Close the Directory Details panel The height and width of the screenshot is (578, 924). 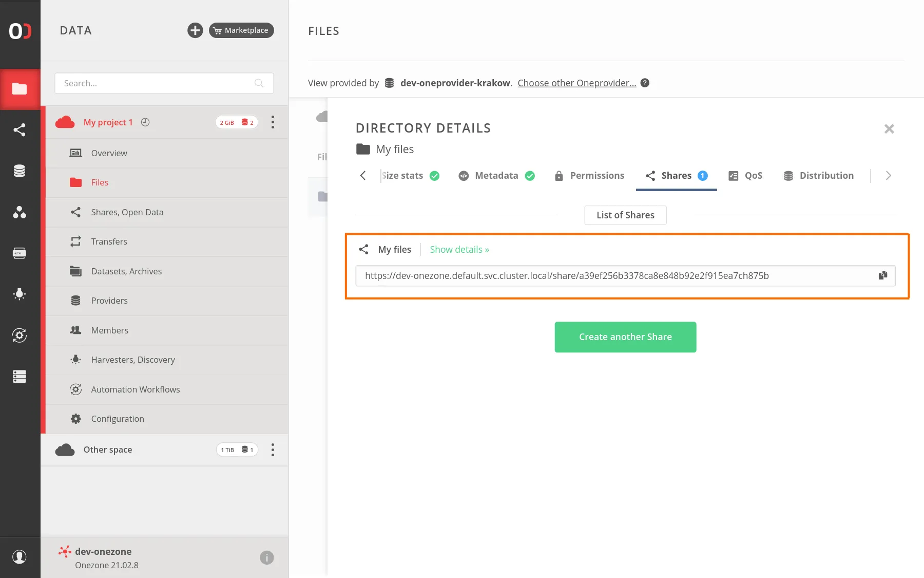[x=889, y=129]
